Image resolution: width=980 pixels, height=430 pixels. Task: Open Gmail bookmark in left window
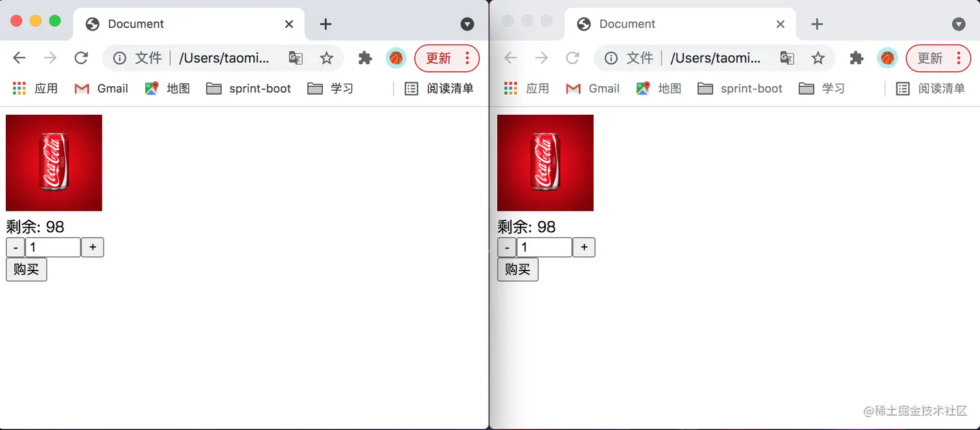point(101,88)
